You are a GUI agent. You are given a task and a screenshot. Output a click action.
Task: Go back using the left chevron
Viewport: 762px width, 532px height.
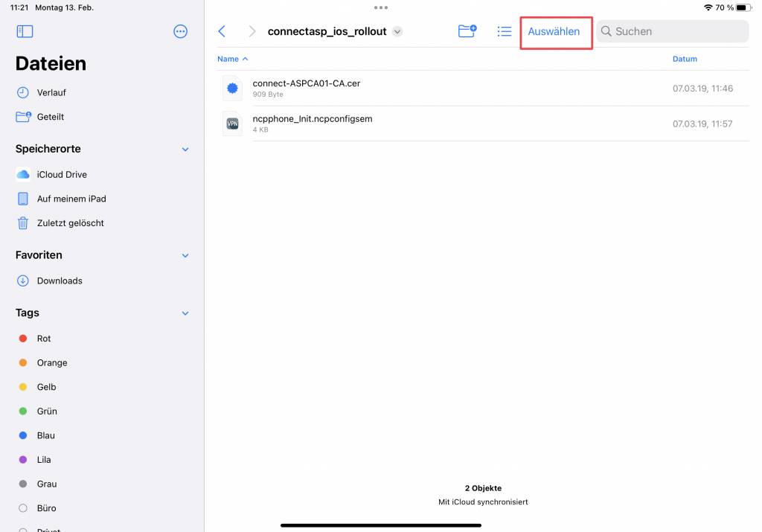(222, 31)
